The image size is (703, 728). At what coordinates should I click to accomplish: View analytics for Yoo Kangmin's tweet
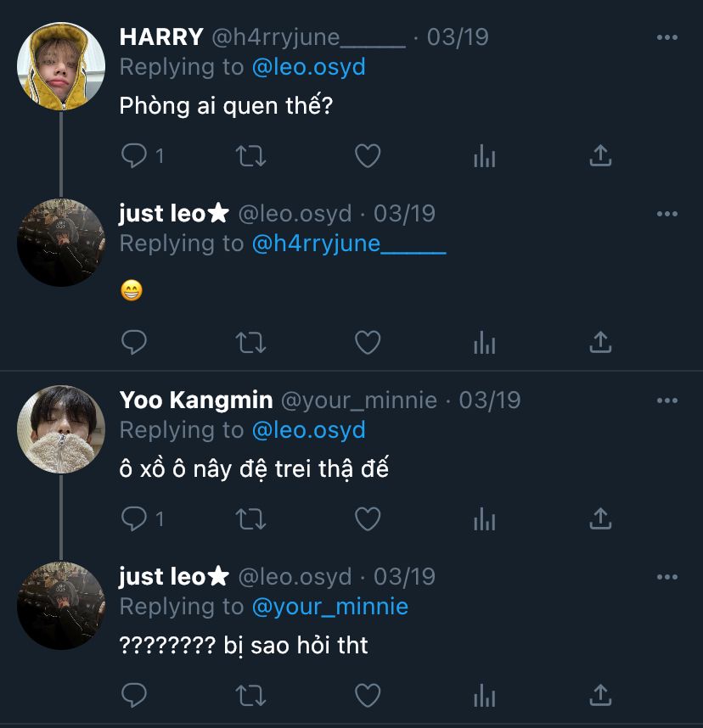click(484, 518)
